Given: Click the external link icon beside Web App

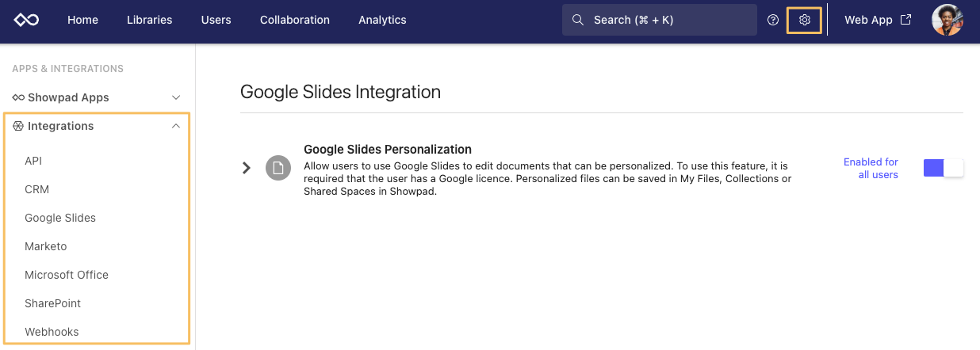Looking at the screenshot, I should (905, 20).
